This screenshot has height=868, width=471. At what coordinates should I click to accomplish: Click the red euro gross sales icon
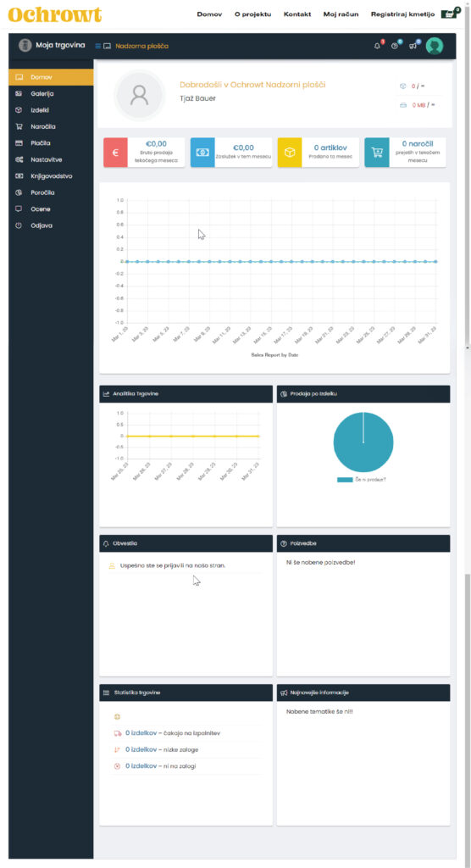pos(116,153)
